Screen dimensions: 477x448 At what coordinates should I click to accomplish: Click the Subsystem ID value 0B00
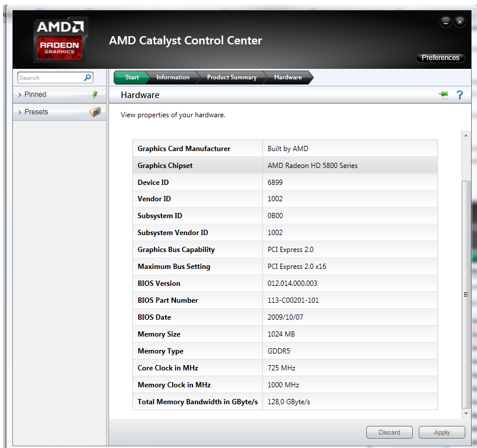click(x=275, y=216)
